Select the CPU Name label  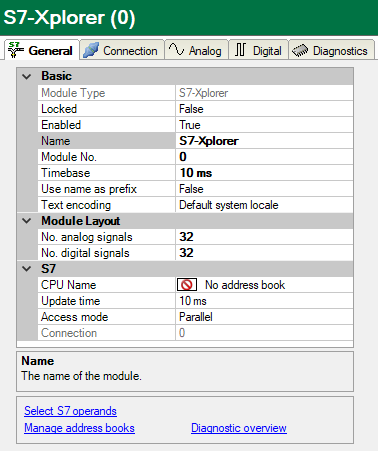(x=69, y=285)
